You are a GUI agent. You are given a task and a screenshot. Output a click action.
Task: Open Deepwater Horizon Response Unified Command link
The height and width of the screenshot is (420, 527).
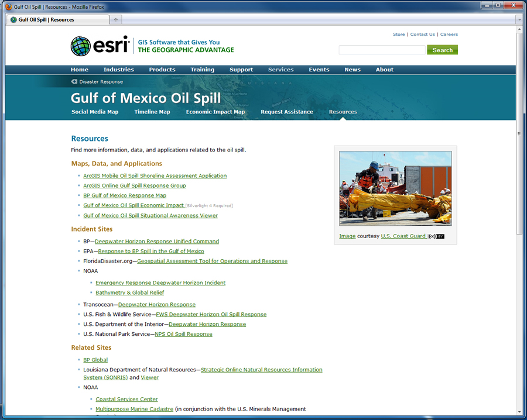click(x=156, y=242)
